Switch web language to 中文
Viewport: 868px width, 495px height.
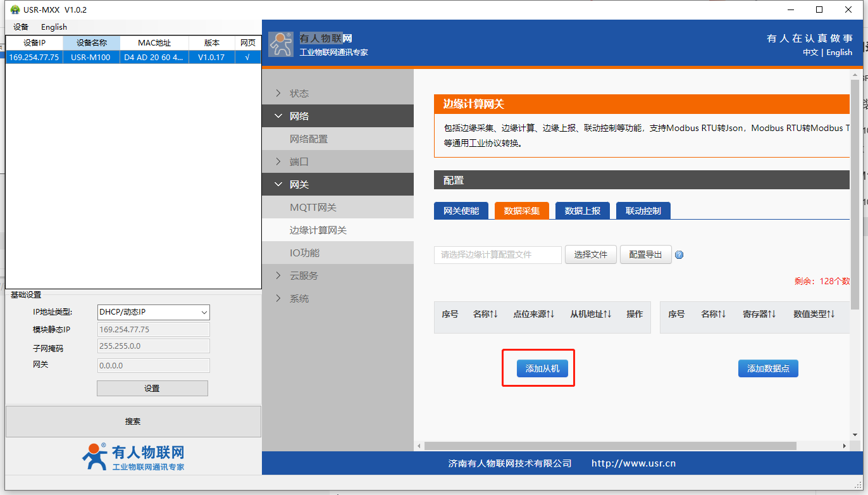(x=810, y=53)
